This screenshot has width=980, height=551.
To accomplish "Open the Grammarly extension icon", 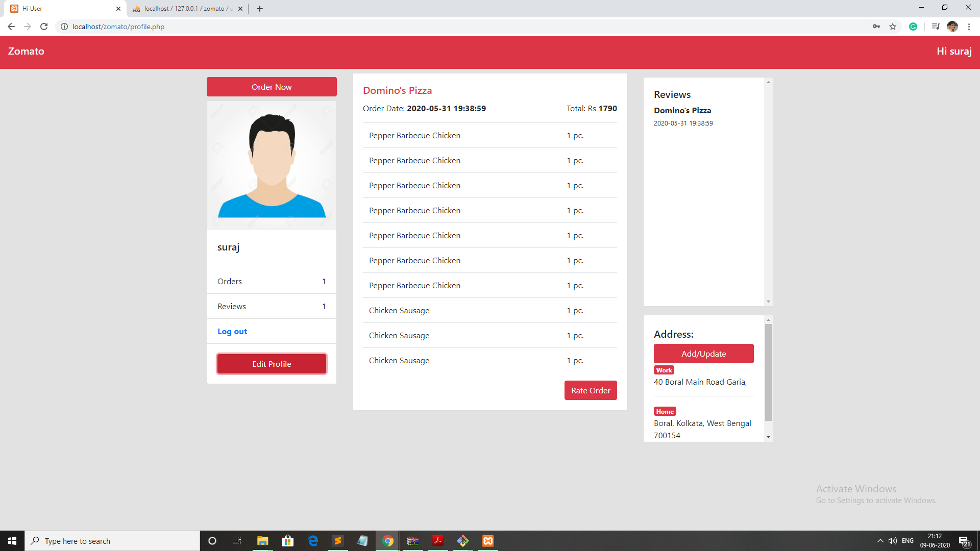I will point(913,27).
